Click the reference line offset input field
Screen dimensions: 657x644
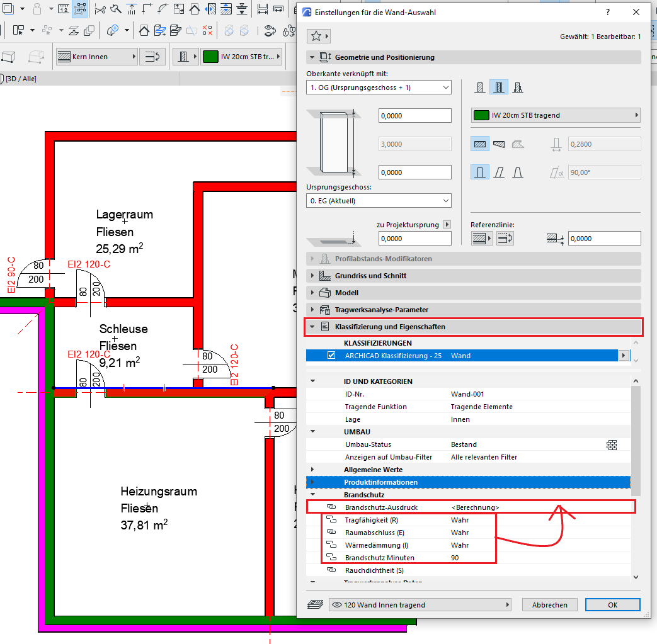(603, 239)
